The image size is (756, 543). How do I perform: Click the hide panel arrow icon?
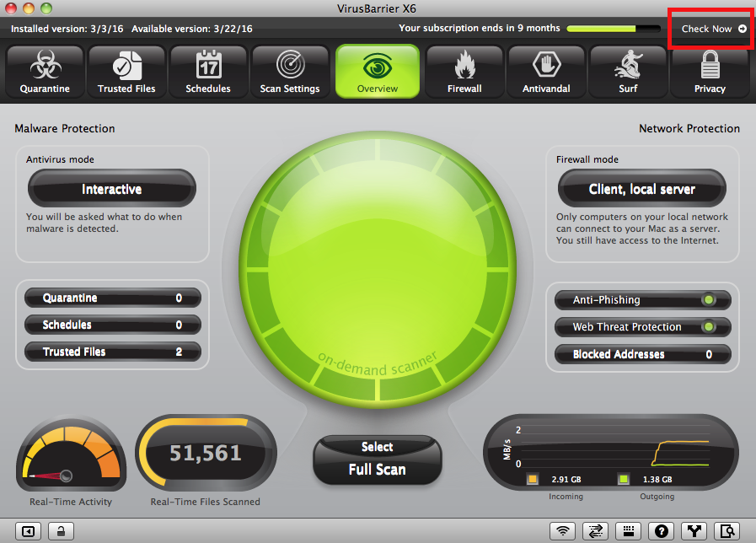pos(29,531)
